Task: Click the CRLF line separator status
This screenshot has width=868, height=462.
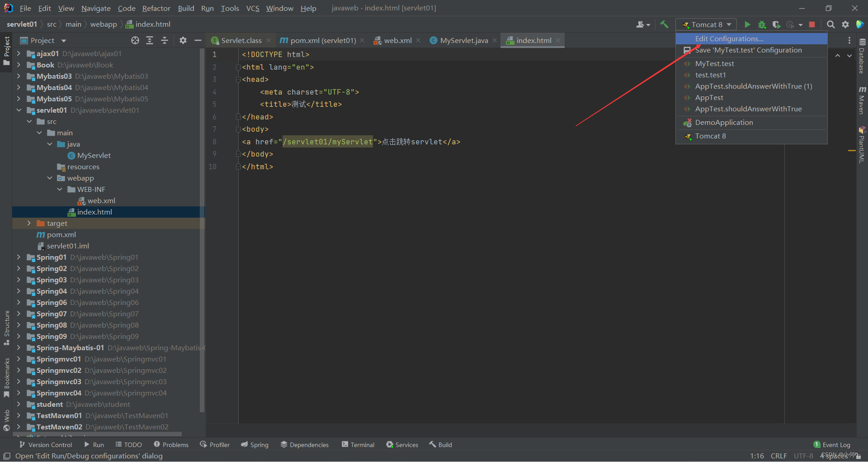Action: point(778,456)
